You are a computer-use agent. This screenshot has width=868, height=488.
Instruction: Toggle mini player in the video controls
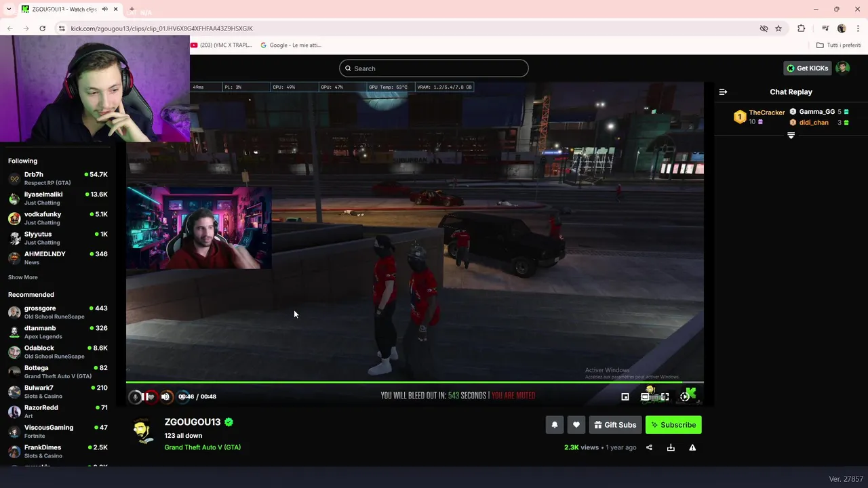coord(625,396)
